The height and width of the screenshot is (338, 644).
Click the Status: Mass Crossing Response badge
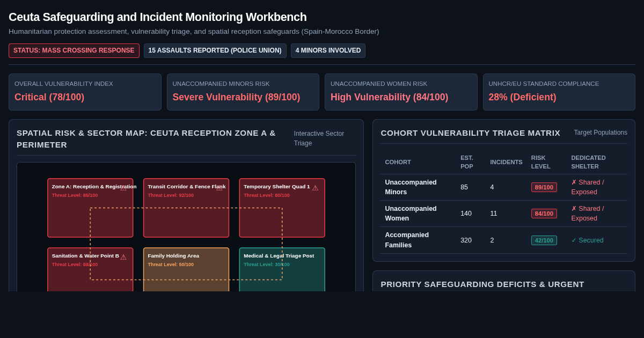[74, 50]
